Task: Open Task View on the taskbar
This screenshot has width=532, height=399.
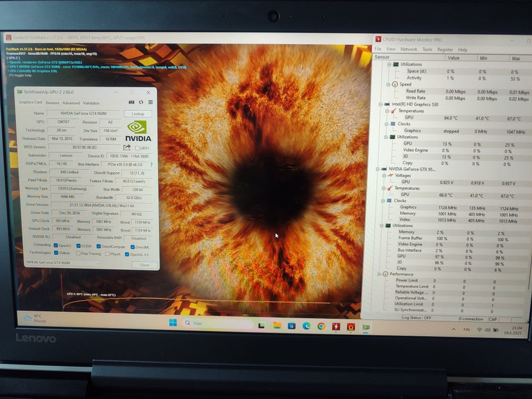Action: [261, 325]
